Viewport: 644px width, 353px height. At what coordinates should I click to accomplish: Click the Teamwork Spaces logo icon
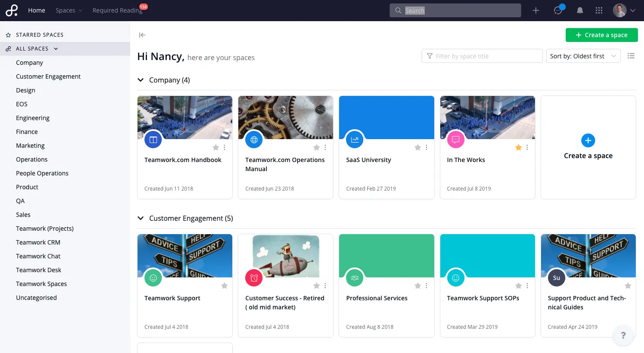(12, 10)
